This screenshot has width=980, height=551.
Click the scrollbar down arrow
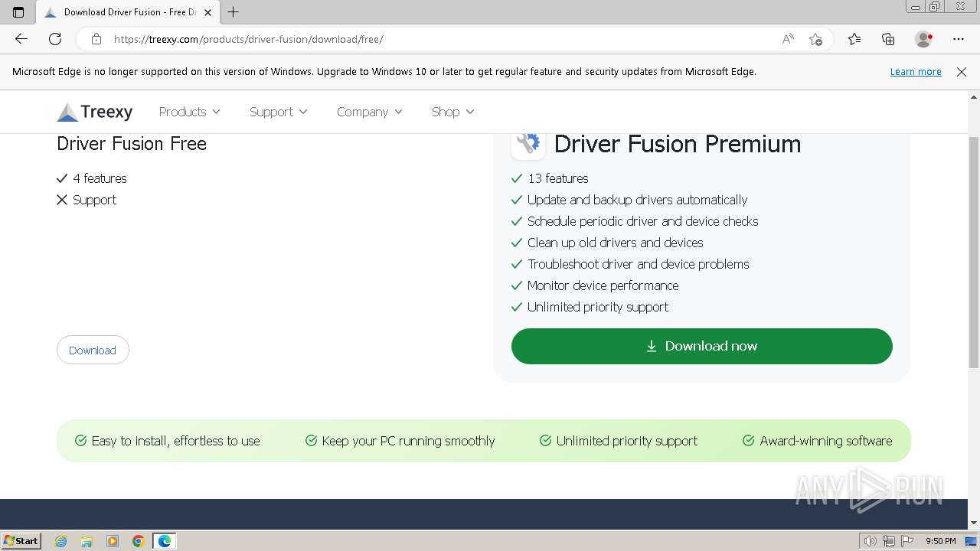point(974,523)
